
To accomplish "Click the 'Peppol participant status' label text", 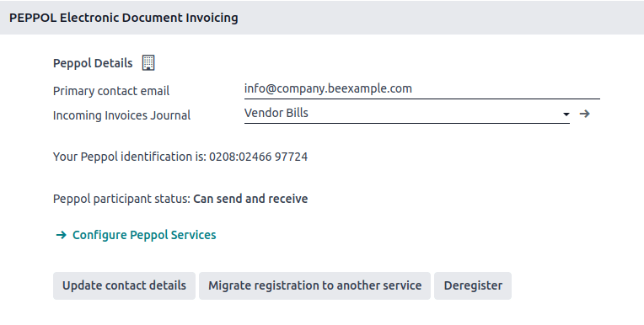I will [x=122, y=199].
